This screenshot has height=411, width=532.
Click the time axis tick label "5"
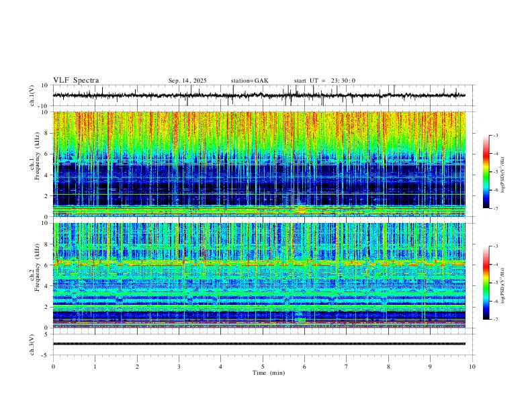[263, 367]
